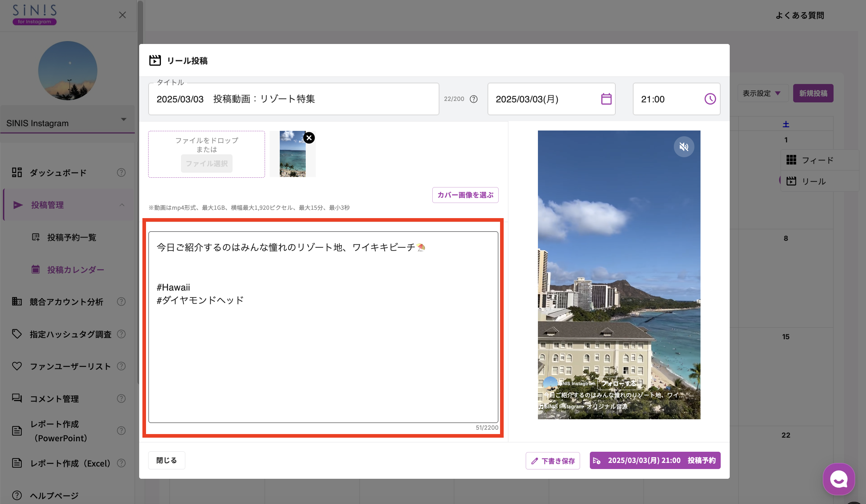This screenshot has height=504, width=866.
Task: Open 指定ハッシュタグ調査 tag icon
Action: [x=17, y=334]
